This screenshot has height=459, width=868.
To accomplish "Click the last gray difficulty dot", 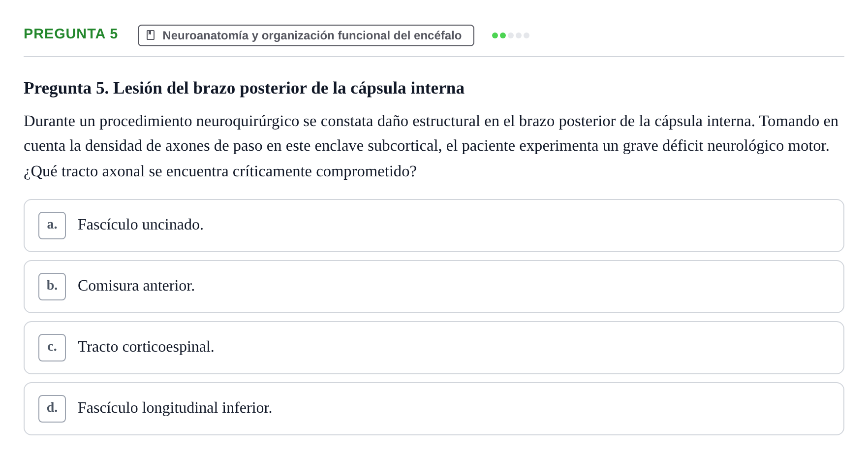I will pyautogui.click(x=527, y=35).
